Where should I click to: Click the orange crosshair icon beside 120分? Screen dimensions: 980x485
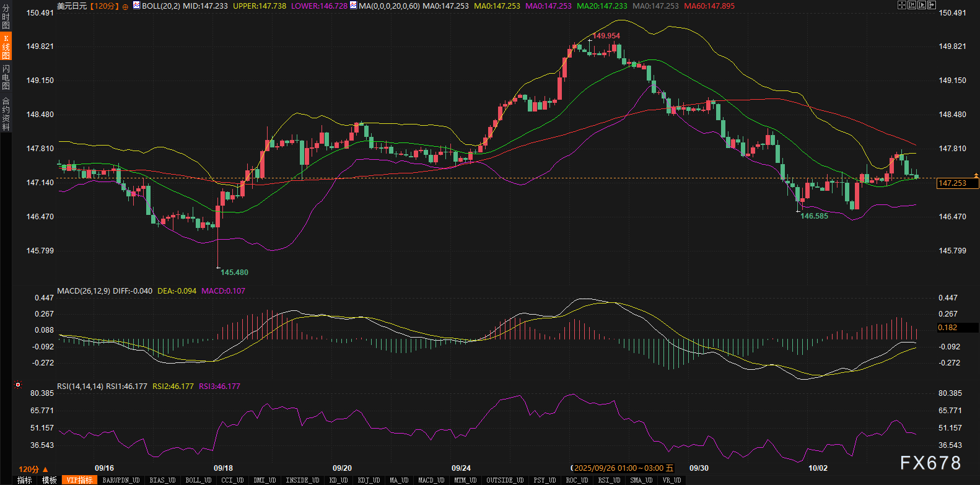click(125, 6)
